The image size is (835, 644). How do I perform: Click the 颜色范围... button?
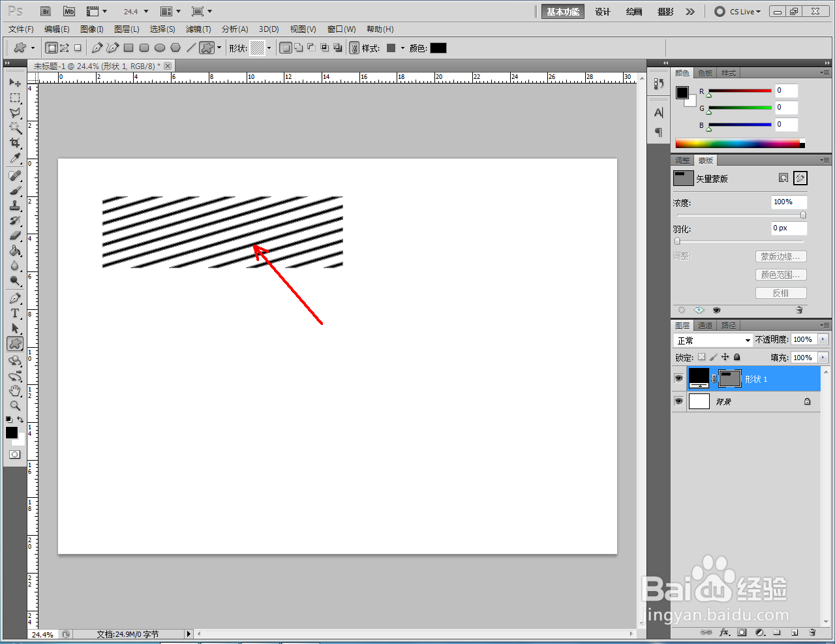click(x=781, y=275)
